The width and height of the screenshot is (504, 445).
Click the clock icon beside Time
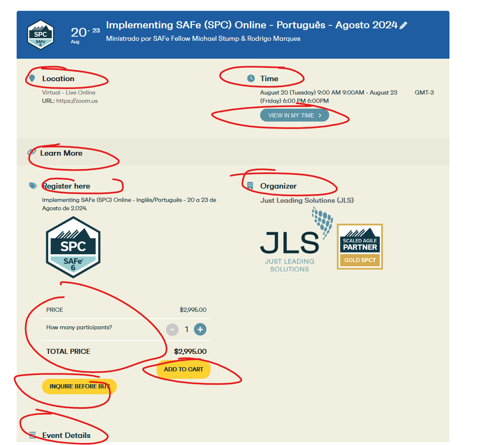tap(251, 78)
